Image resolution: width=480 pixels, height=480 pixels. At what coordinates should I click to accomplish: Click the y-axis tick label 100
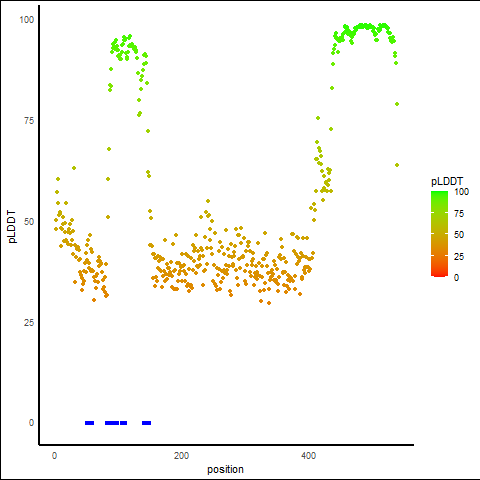click(x=27, y=20)
